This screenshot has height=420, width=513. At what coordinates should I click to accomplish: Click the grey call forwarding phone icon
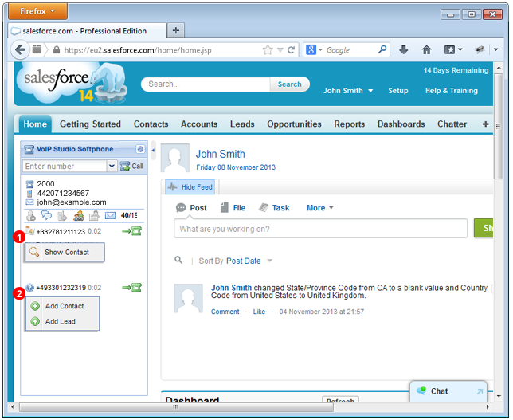(62, 216)
